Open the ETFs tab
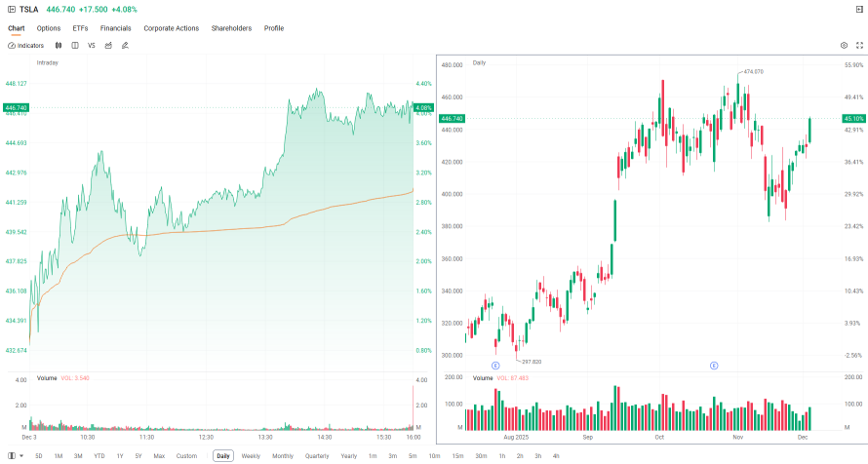The width and height of the screenshot is (868, 464). [80, 28]
